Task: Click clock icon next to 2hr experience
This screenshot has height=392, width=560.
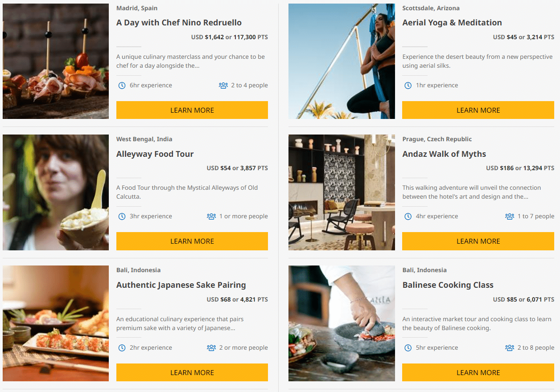Action: [122, 348]
